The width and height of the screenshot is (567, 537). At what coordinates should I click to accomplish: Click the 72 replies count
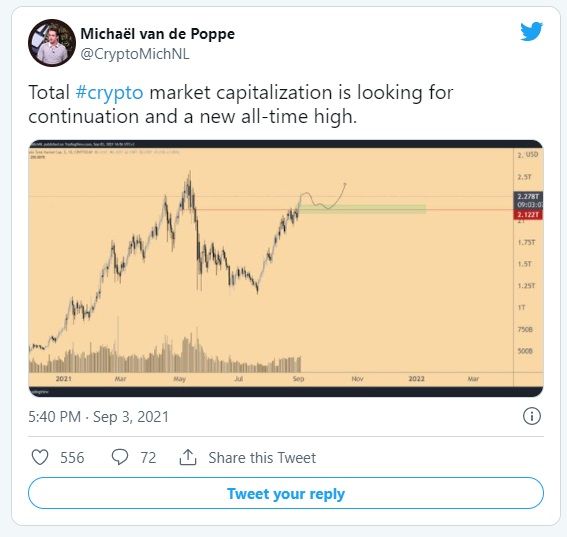(148, 458)
